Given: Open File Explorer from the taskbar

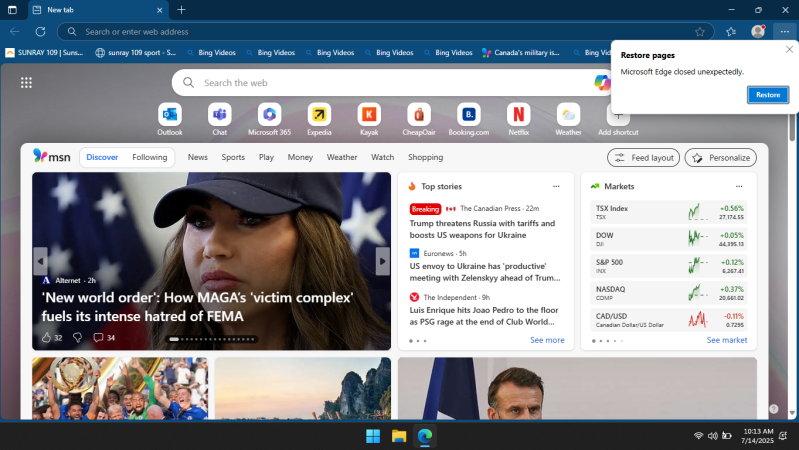Looking at the screenshot, I should click(x=398, y=436).
